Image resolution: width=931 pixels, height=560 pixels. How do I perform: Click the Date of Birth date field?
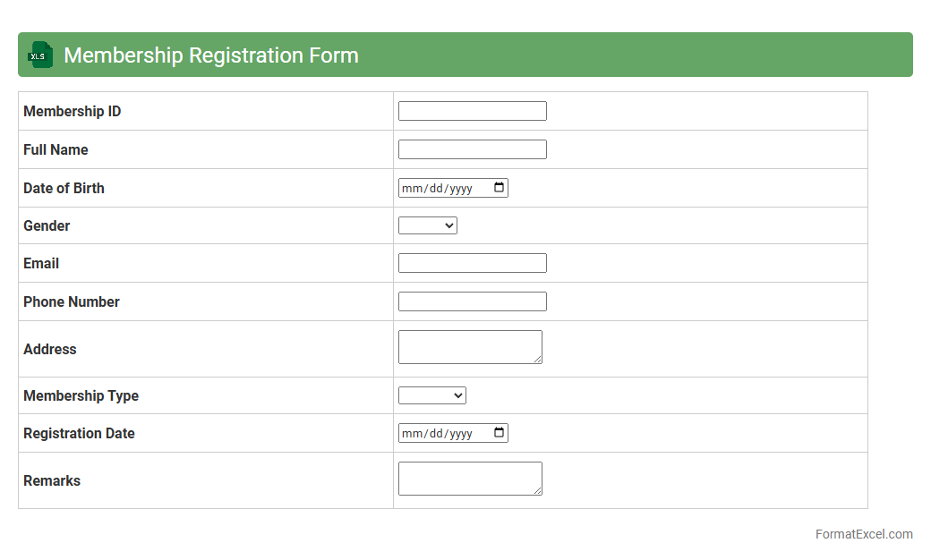click(x=439, y=188)
